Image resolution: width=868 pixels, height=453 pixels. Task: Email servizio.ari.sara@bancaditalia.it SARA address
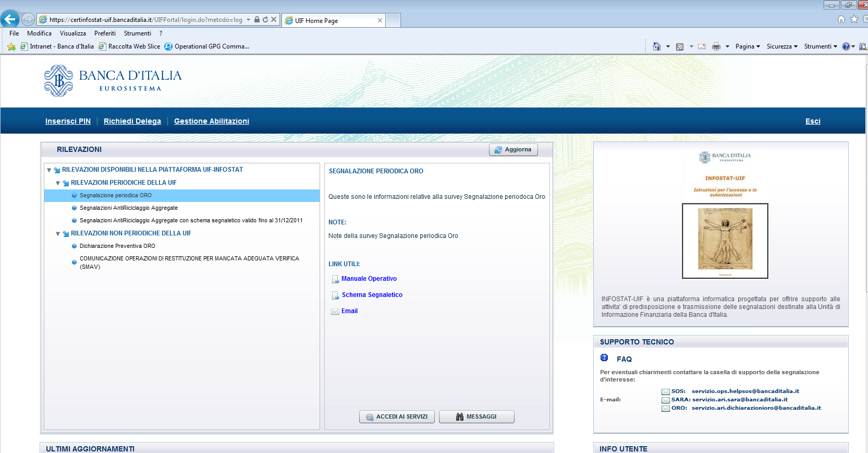pos(740,399)
